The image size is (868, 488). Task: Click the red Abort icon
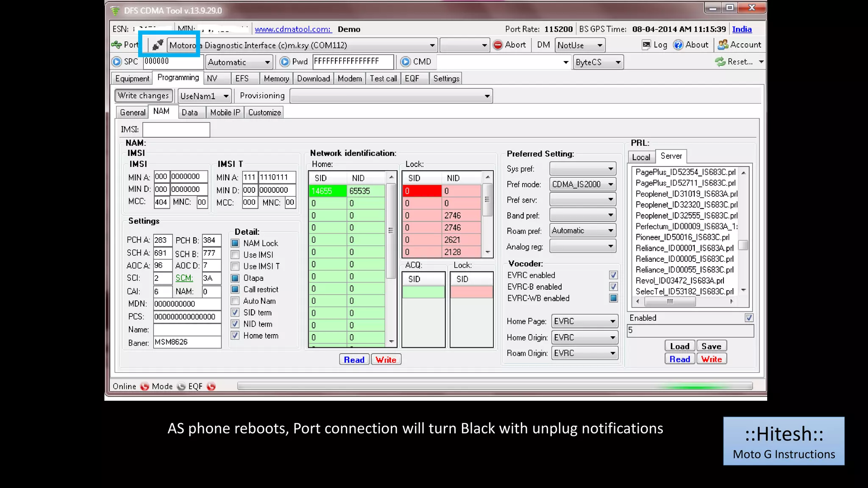[498, 45]
